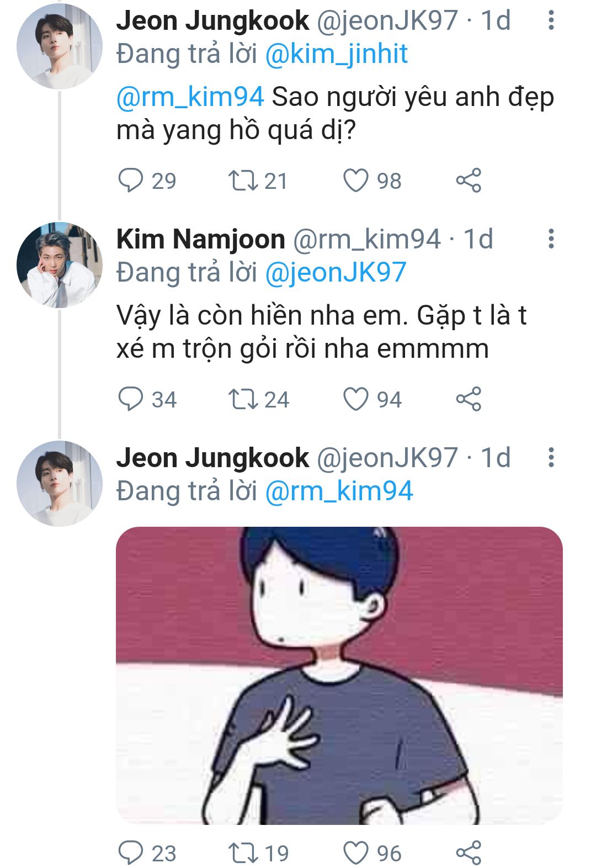Share Jungkook's first tweet

469,181
